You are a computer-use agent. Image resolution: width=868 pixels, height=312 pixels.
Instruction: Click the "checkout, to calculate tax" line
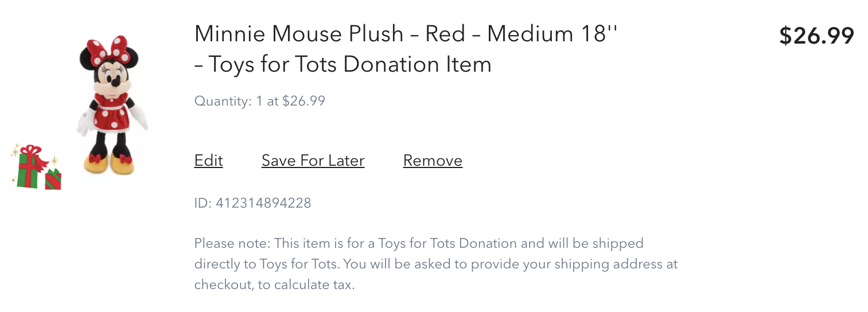[x=274, y=284]
